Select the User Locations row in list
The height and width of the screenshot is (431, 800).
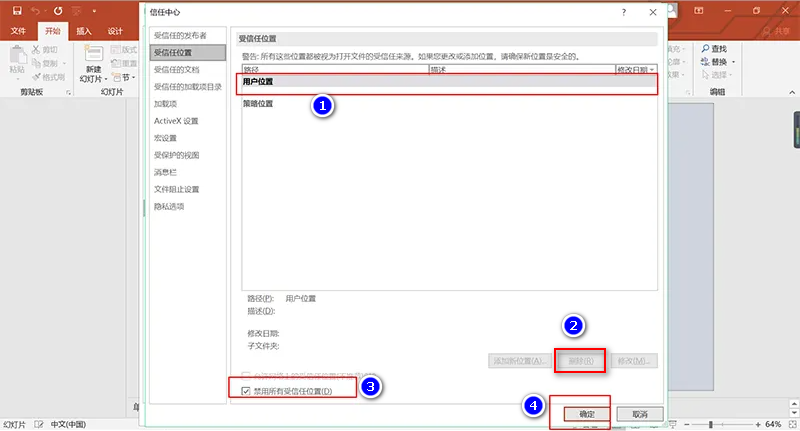(x=447, y=82)
